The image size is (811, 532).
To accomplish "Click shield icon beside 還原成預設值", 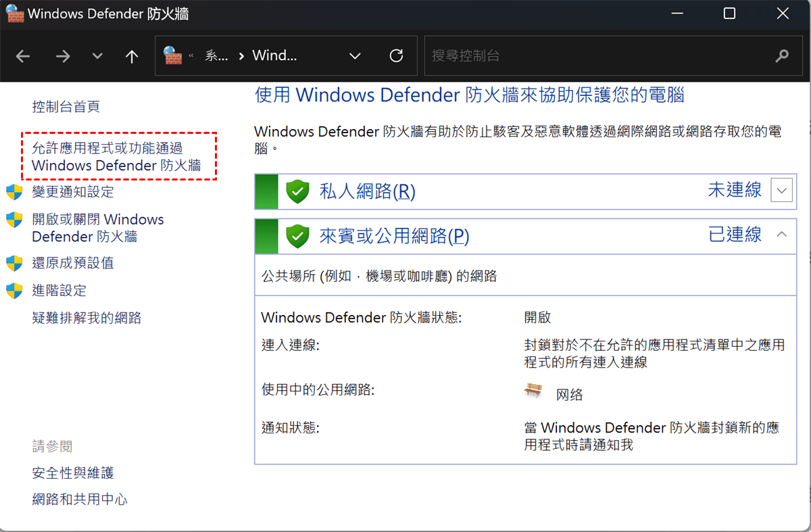I will 14,263.
